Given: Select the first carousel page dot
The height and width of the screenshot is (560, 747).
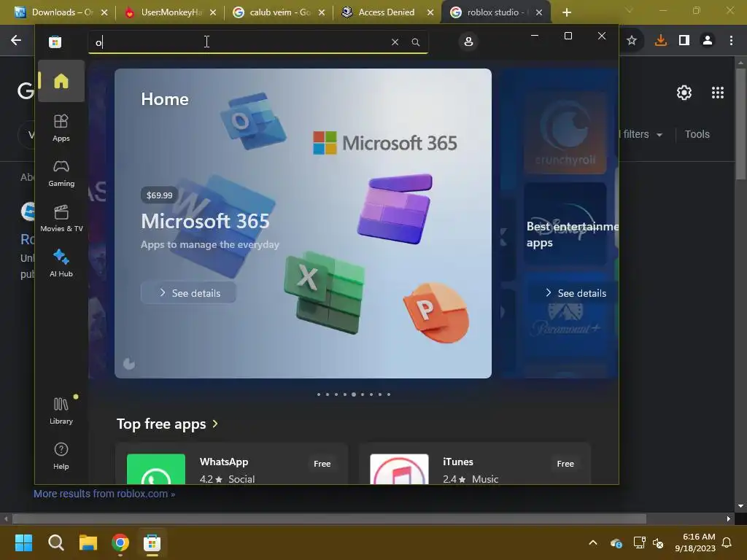Looking at the screenshot, I should pyautogui.click(x=319, y=394).
